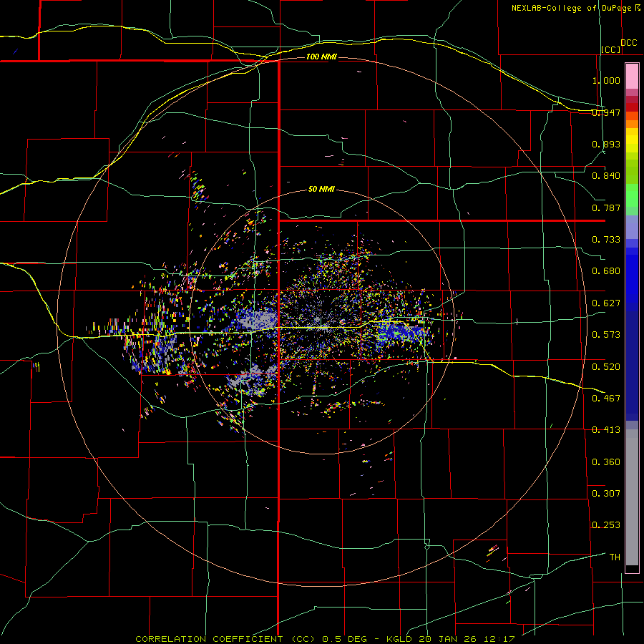Click the DCC product label

click(x=629, y=43)
